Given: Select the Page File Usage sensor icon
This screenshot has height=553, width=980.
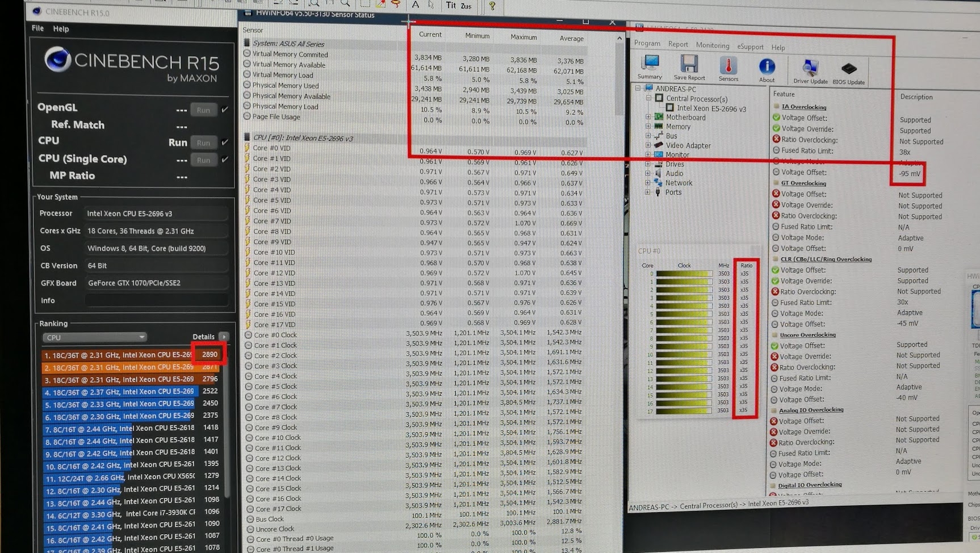Looking at the screenshot, I should [247, 116].
